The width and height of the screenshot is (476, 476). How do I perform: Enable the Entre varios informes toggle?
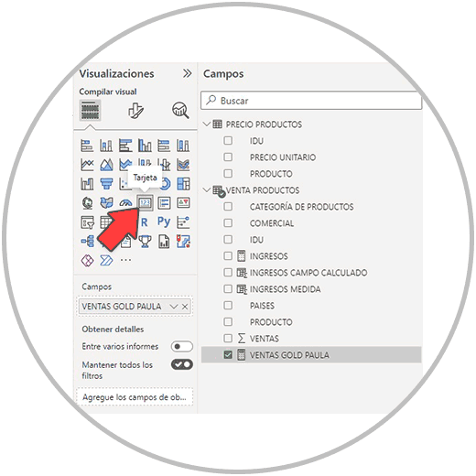pyautogui.click(x=182, y=346)
